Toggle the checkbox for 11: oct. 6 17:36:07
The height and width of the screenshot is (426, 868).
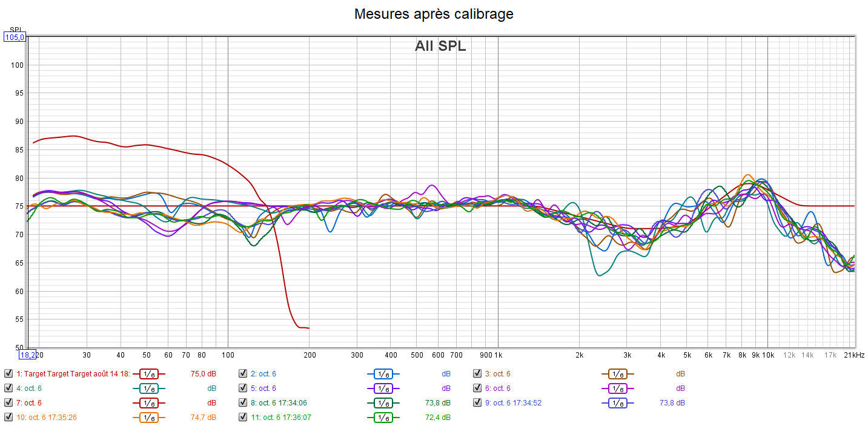(x=243, y=417)
